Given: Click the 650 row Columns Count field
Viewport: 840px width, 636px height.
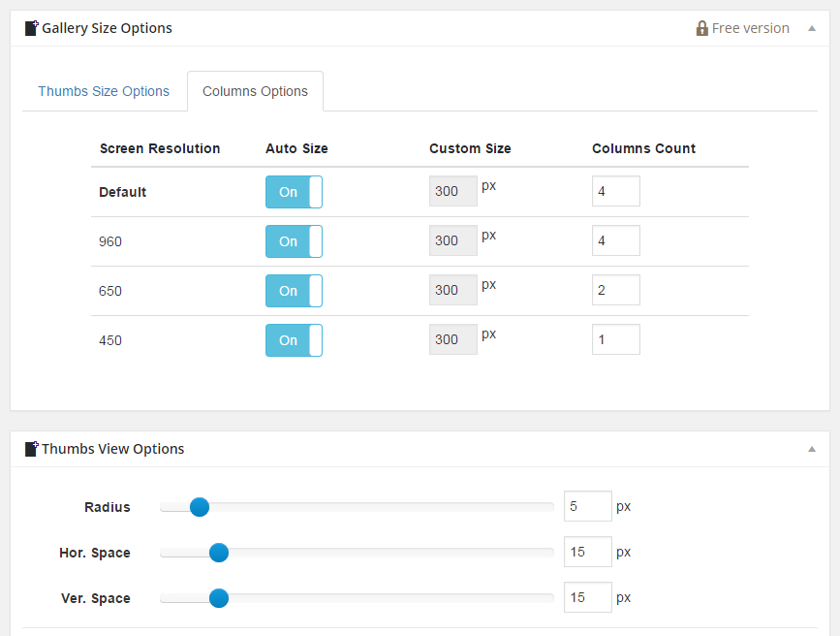Looking at the screenshot, I should pos(616,290).
